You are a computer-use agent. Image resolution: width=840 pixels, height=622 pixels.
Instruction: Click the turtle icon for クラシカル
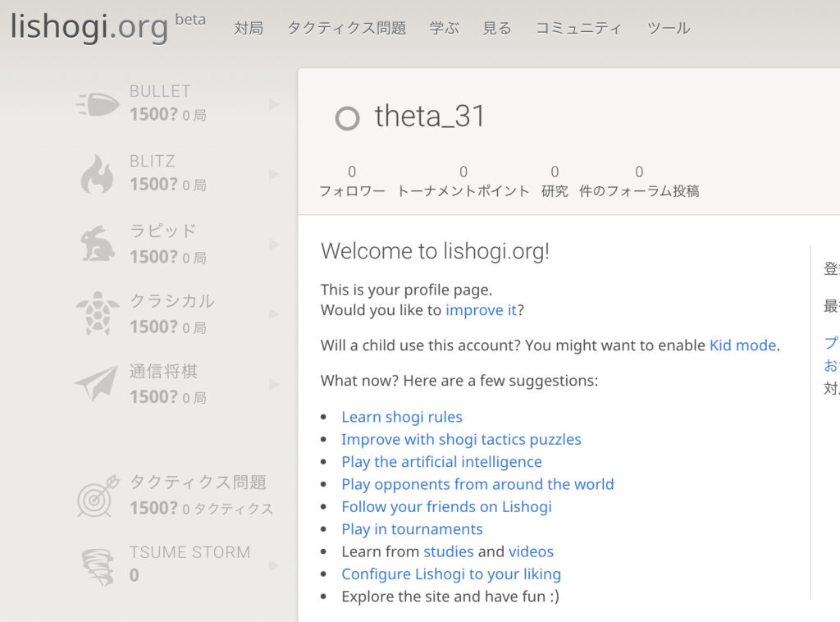point(98,313)
